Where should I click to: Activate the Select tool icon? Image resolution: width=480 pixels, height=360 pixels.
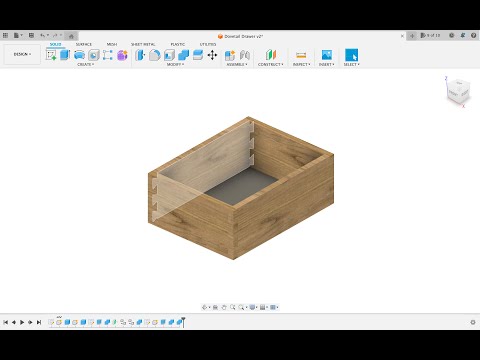pos(351,55)
